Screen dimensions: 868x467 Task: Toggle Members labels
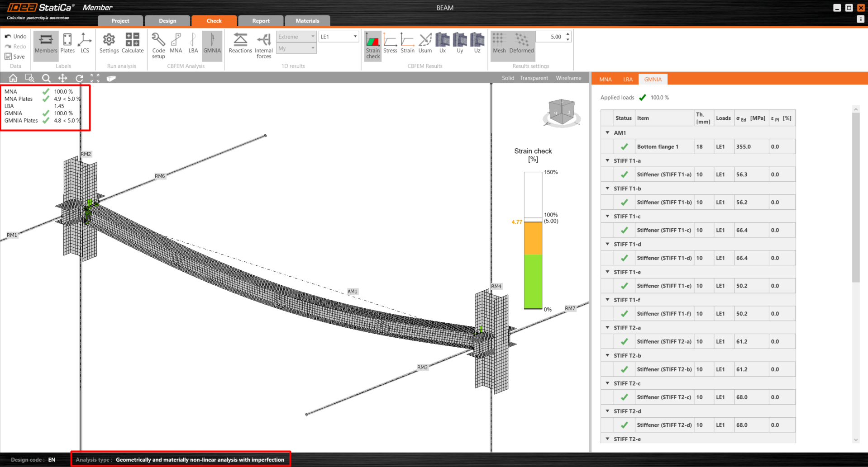pos(46,43)
